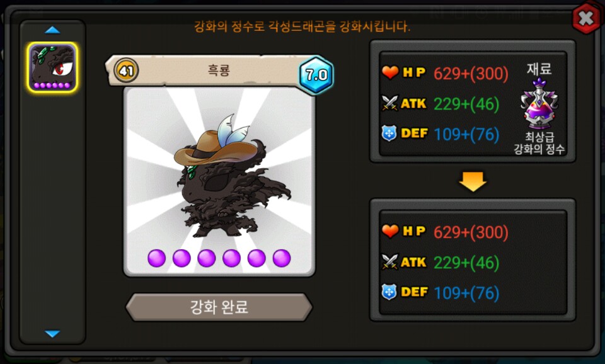The width and height of the screenshot is (605, 364).
Task: Click the 재료 material label
Action: click(539, 69)
